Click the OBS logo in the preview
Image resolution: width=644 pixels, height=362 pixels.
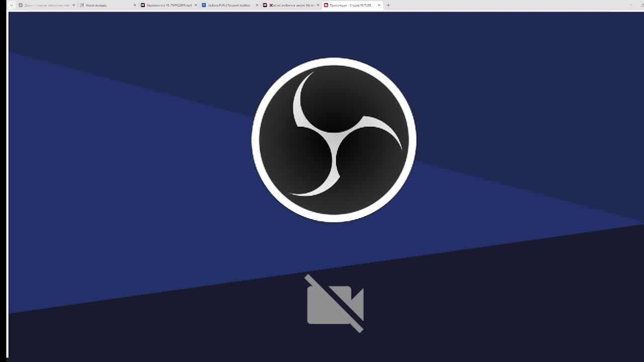(x=334, y=140)
